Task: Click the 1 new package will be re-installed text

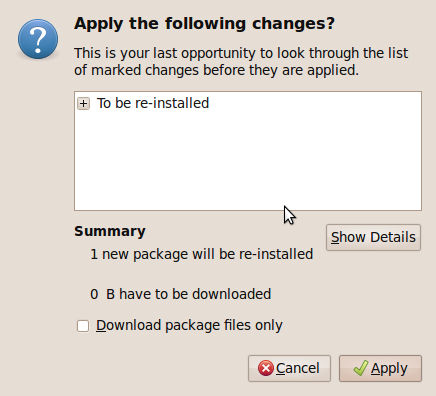Action: pyautogui.click(x=202, y=254)
